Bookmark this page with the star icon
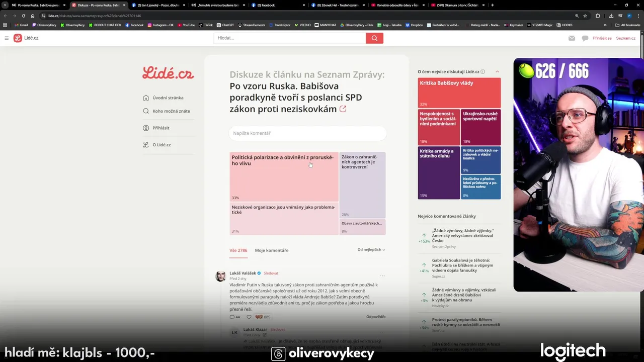Viewport: 644px width, 362px height. click(x=585, y=16)
